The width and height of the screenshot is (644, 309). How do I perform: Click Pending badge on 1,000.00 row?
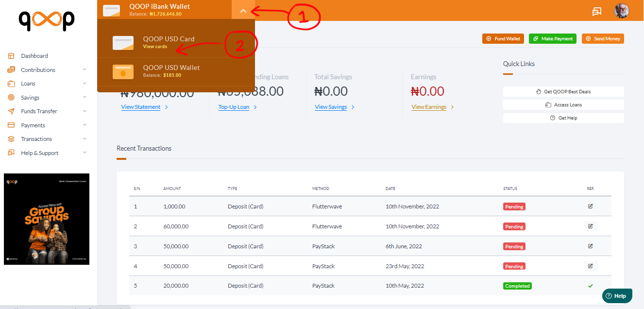coord(514,207)
